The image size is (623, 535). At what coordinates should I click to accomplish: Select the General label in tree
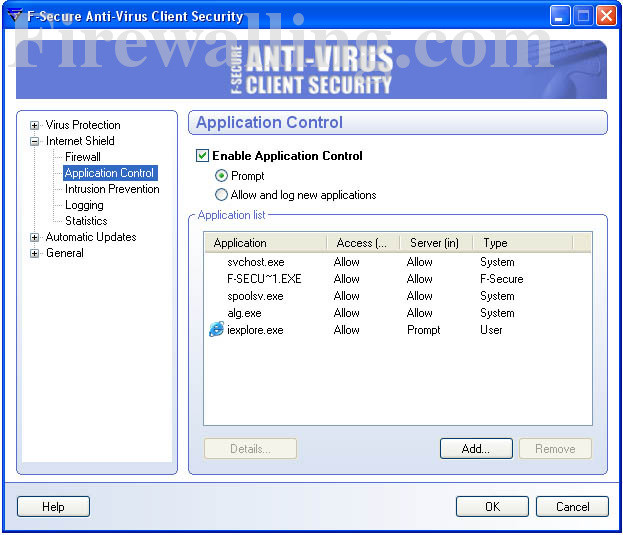pos(65,253)
